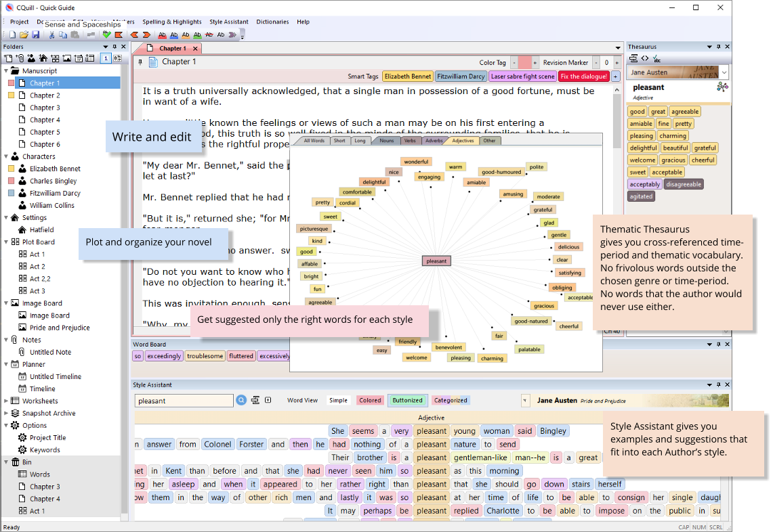Click the orange flag marker icon
773x532 pixels.
(119, 35)
